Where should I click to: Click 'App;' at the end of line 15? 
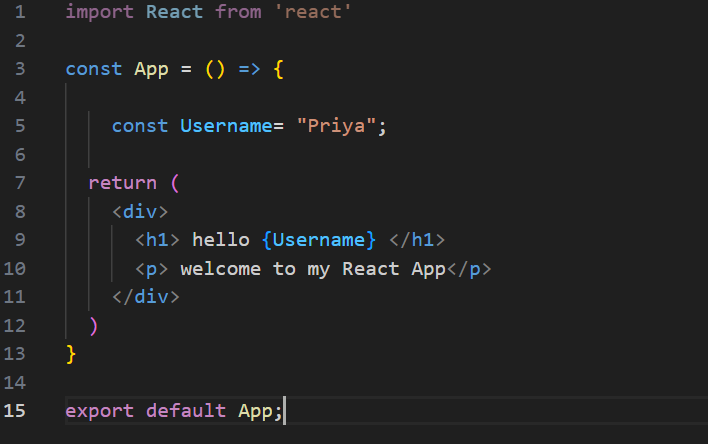[261, 411]
